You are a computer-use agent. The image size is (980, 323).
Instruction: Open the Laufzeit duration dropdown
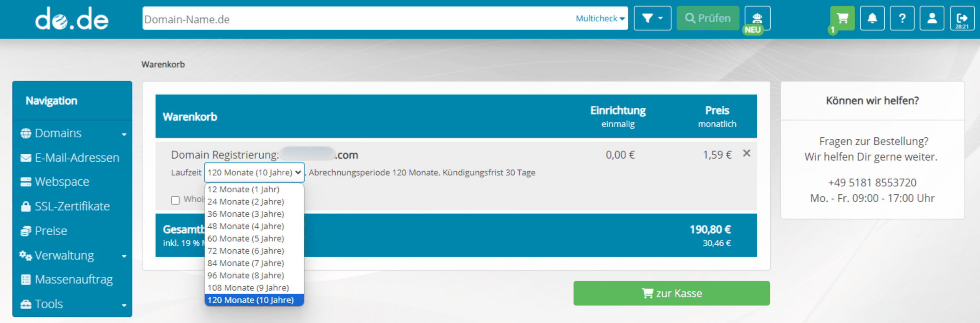click(x=254, y=172)
